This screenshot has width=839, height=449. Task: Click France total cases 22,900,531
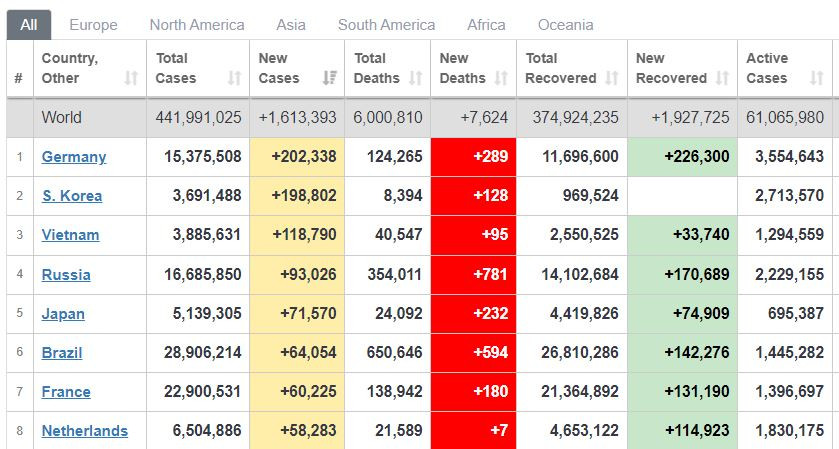(203, 392)
